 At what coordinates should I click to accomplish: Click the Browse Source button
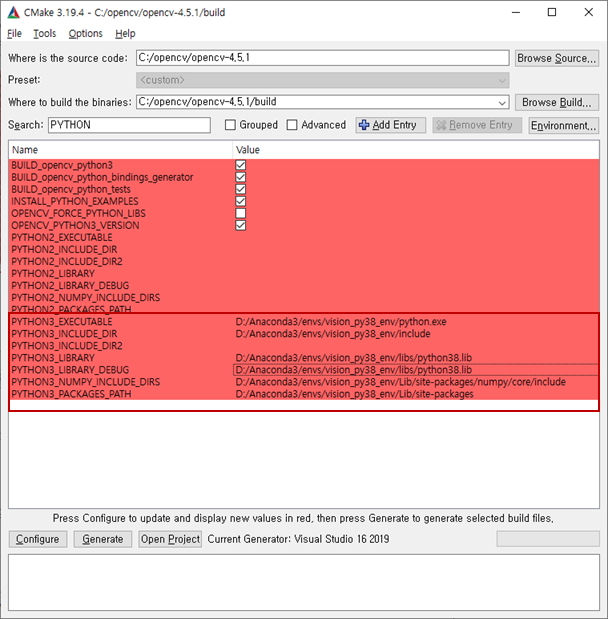[x=557, y=58]
